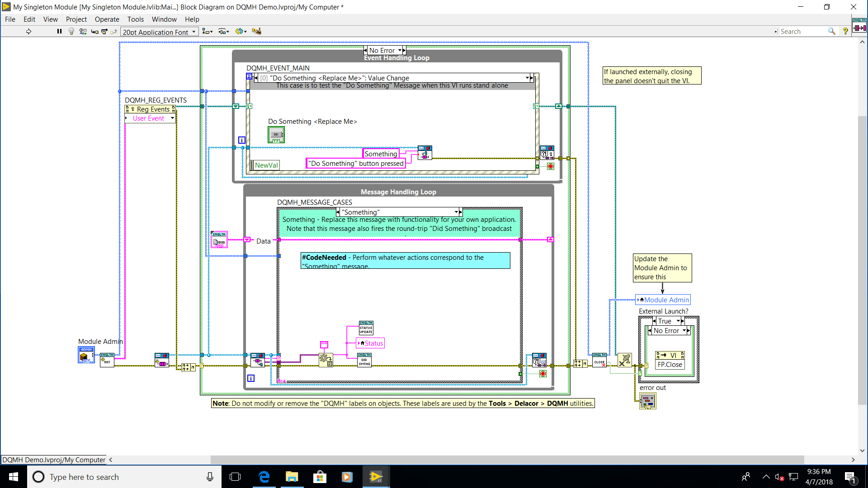Viewport: 868px width, 488px height.
Task: Click the vertical scrollbar
Action: pos(862,260)
